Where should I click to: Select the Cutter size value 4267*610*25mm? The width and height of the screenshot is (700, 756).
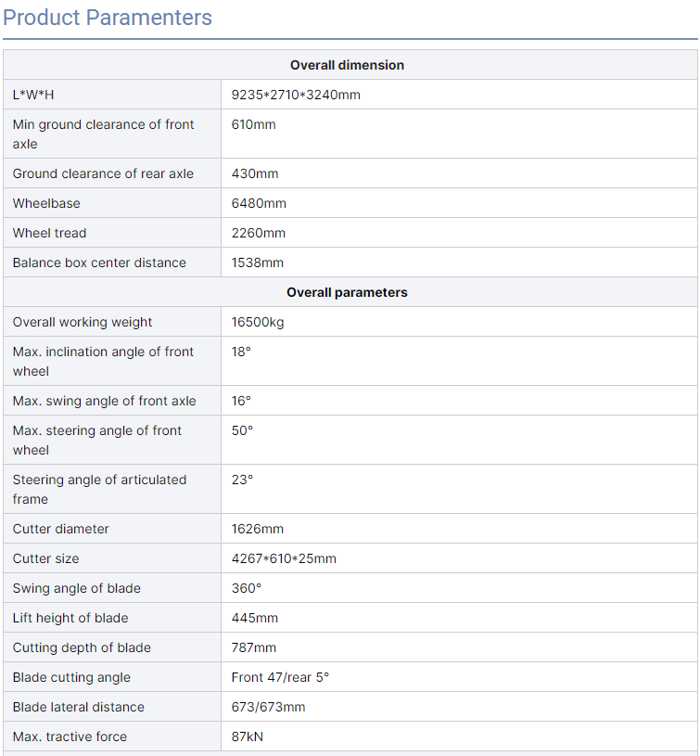tap(284, 558)
